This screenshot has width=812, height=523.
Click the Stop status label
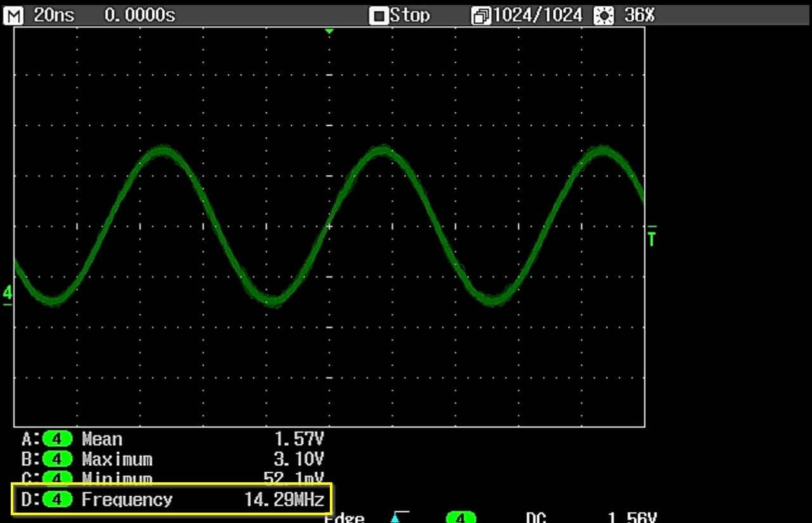tap(410, 16)
